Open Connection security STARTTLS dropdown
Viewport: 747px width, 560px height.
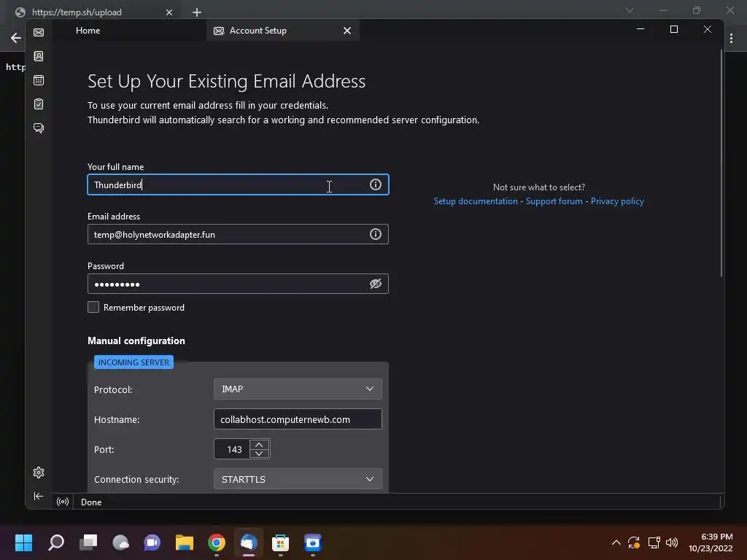point(298,479)
